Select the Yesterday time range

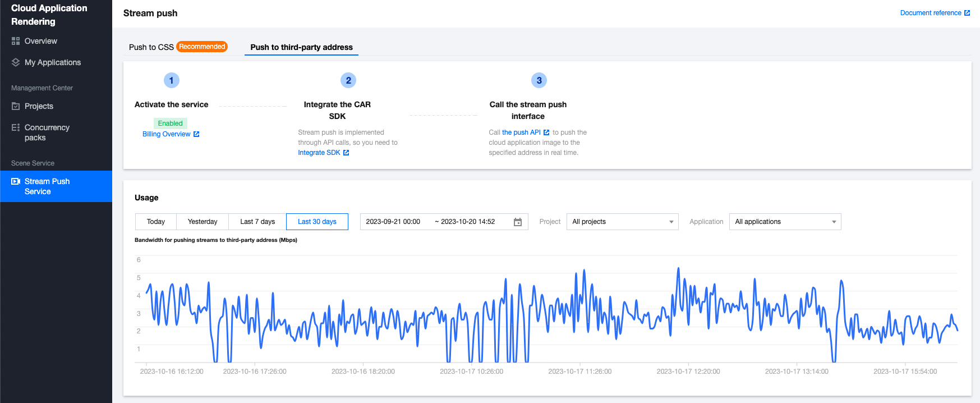(203, 222)
